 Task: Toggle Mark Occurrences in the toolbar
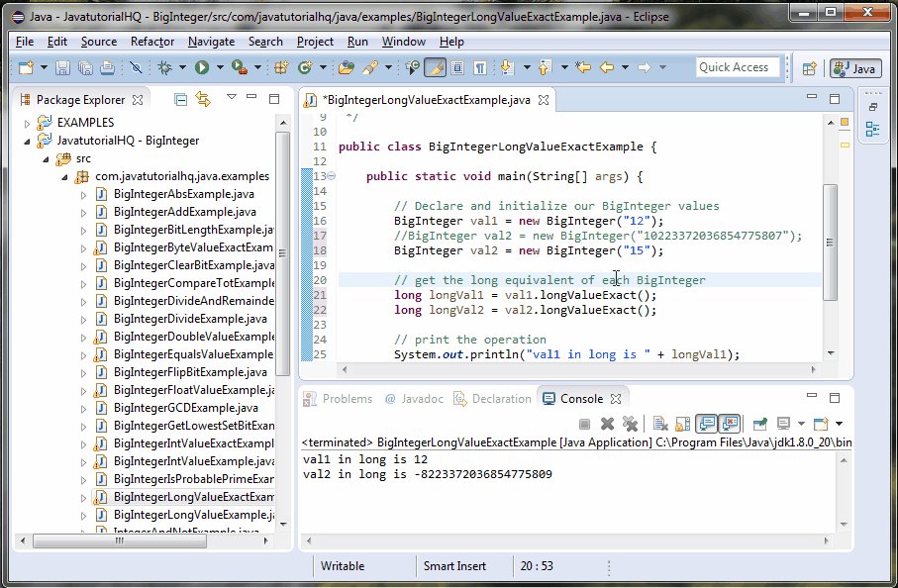pyautogui.click(x=434, y=68)
